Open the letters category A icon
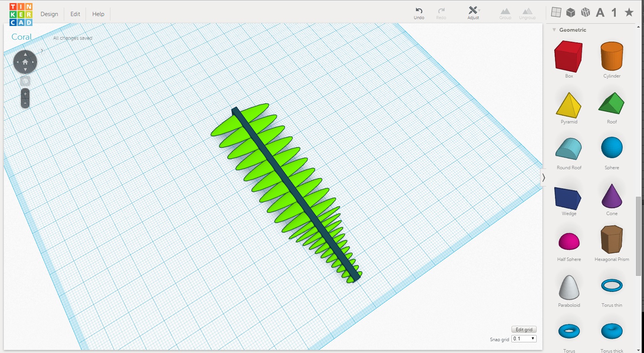 pos(600,13)
